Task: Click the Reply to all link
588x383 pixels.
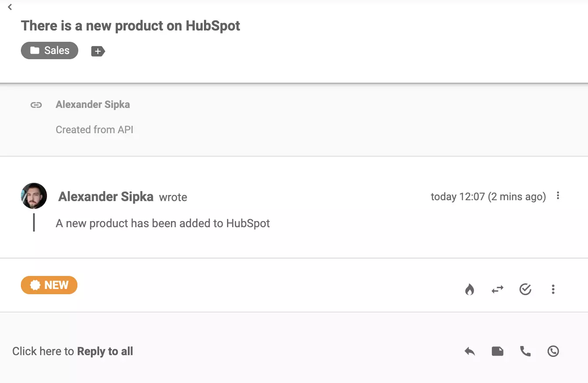Action: coord(105,351)
